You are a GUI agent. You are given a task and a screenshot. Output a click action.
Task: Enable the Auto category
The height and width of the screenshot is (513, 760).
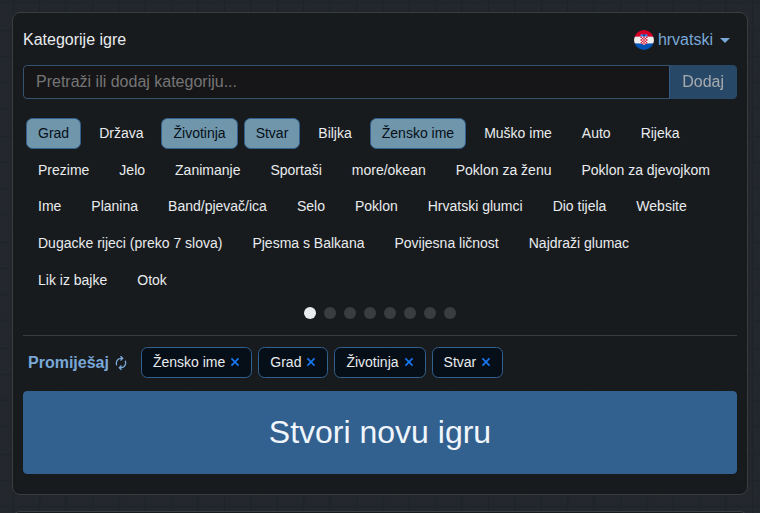(x=596, y=133)
